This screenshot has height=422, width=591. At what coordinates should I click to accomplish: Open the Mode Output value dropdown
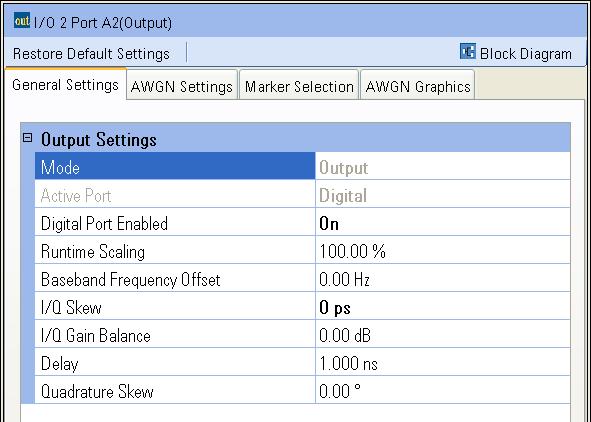pos(442,166)
